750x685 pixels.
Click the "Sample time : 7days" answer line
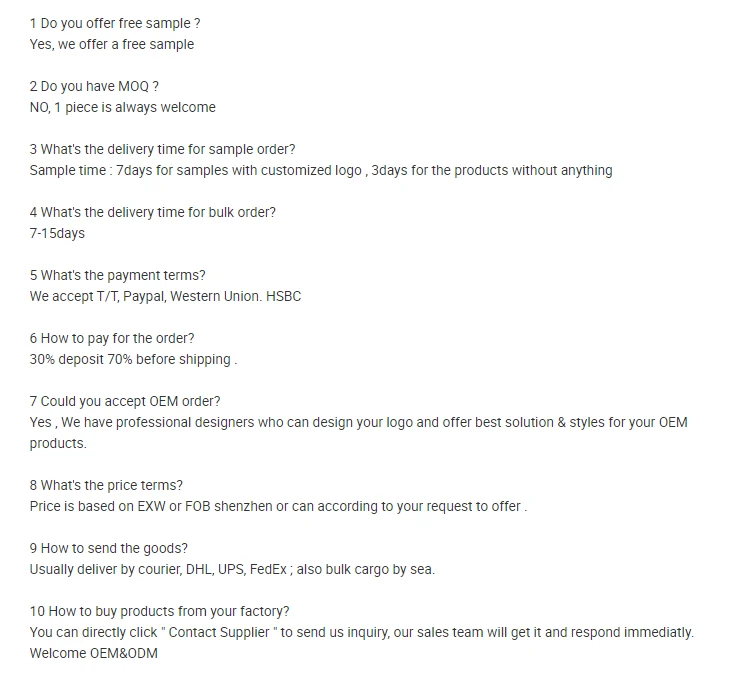(321, 171)
